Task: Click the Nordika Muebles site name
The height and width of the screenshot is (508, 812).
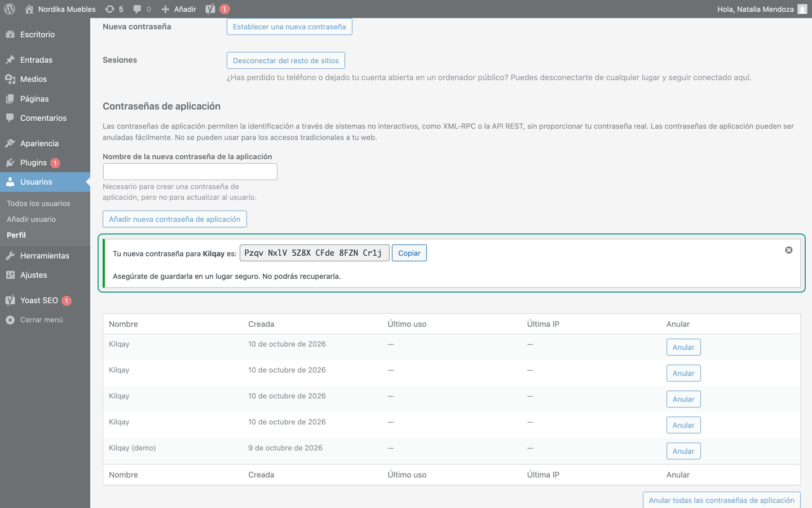Action: 67,9
